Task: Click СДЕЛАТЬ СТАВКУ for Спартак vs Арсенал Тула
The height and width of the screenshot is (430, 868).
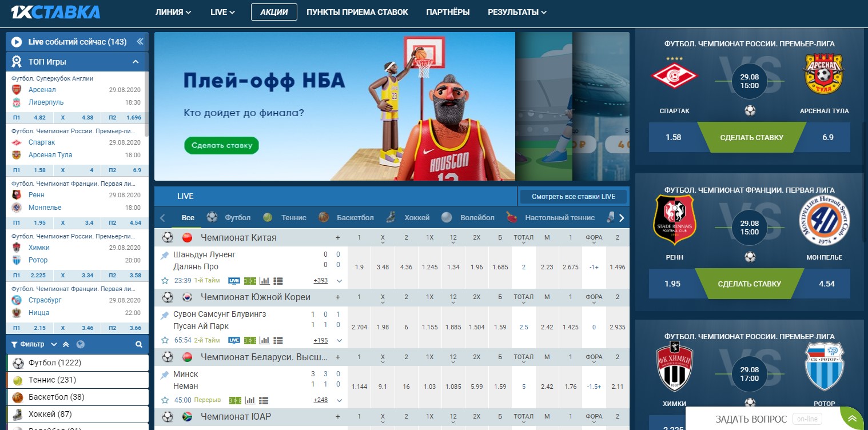Action: point(751,137)
